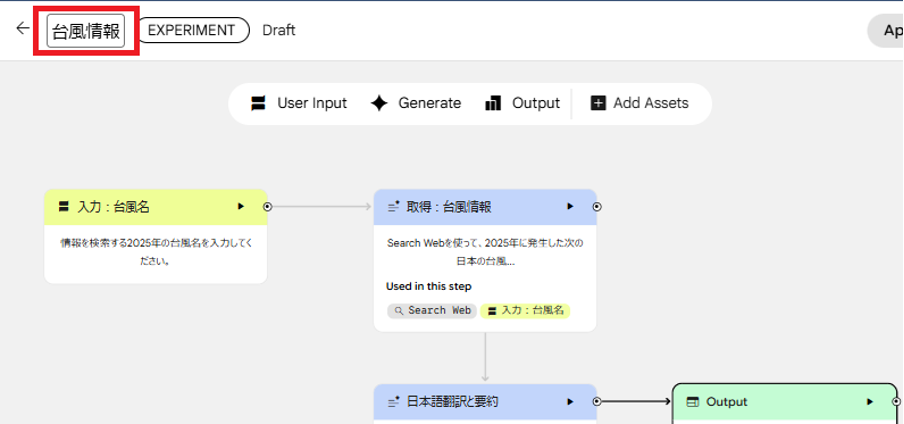Click the EXPERIMENT badge

192,30
